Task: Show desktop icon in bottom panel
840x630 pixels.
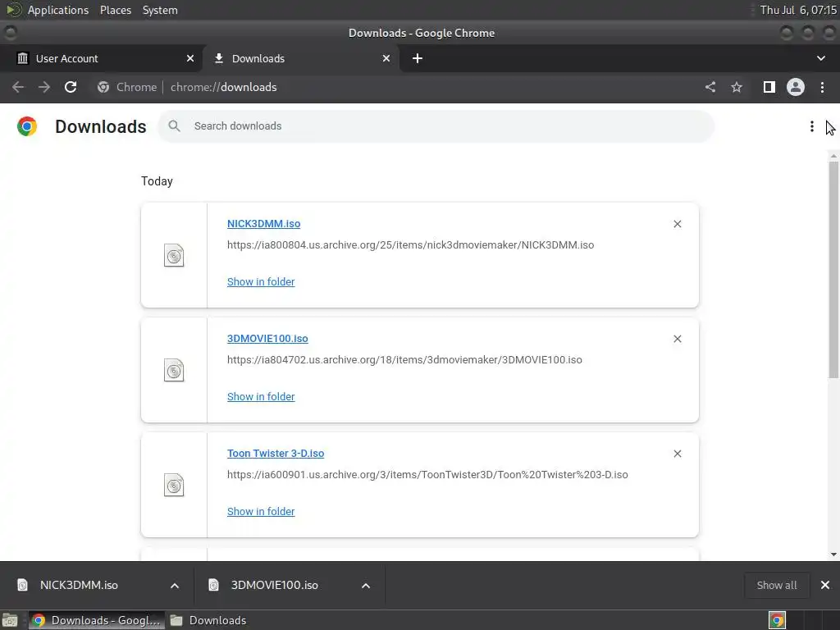Action: point(10,620)
